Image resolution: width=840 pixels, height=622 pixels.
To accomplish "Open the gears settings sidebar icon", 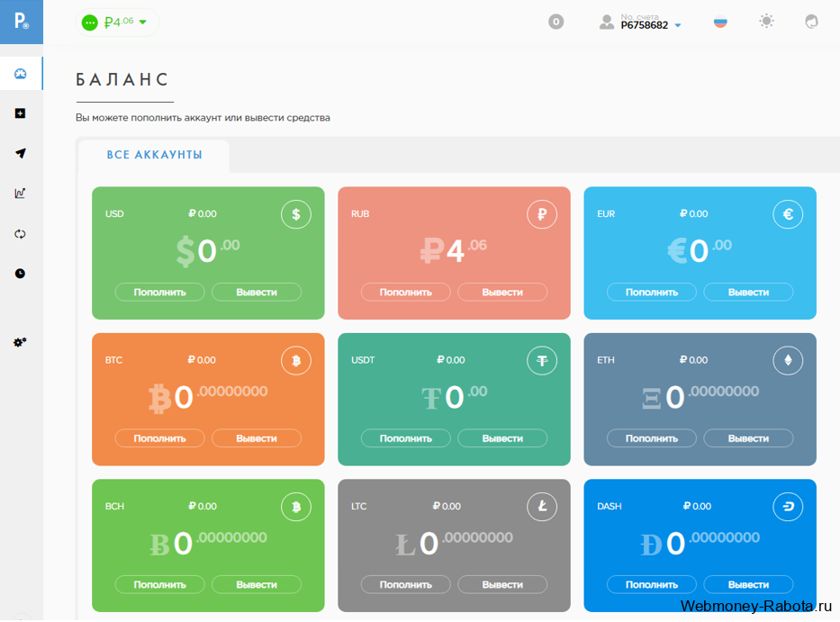I will point(20,342).
